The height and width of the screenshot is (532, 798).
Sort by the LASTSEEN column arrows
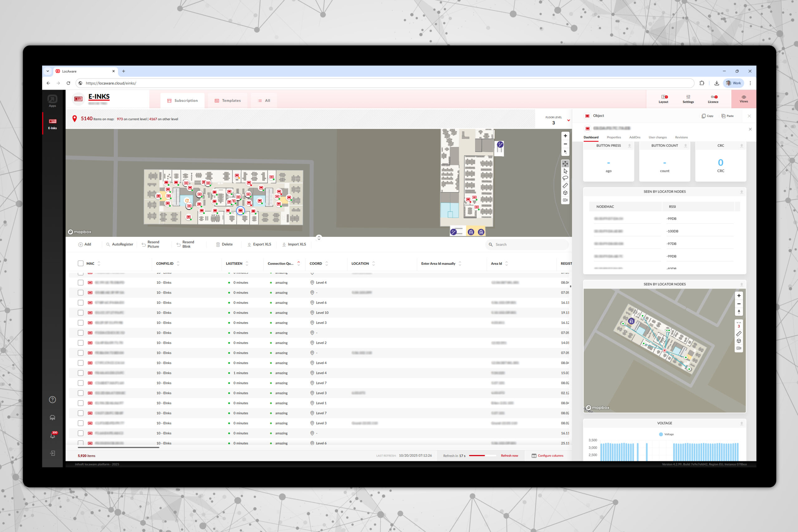click(247, 264)
